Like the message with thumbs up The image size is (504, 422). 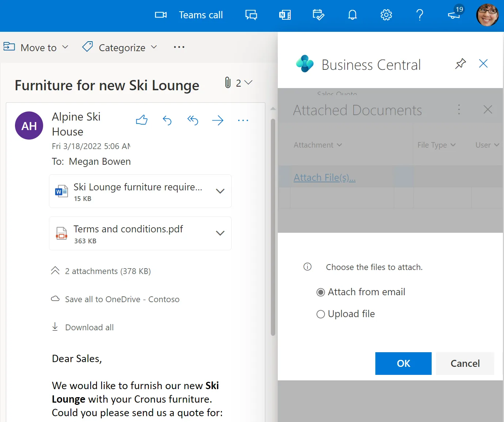point(142,120)
